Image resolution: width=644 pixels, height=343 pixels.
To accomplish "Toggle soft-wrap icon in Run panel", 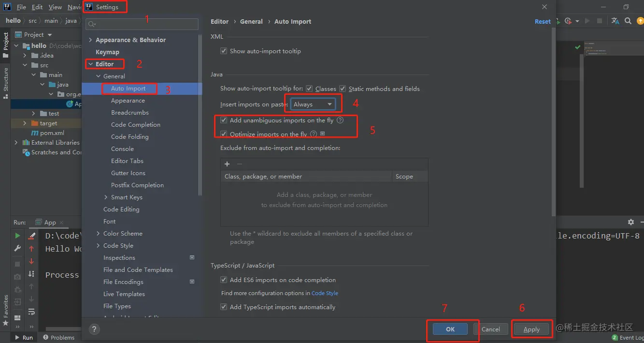I will pos(31,312).
